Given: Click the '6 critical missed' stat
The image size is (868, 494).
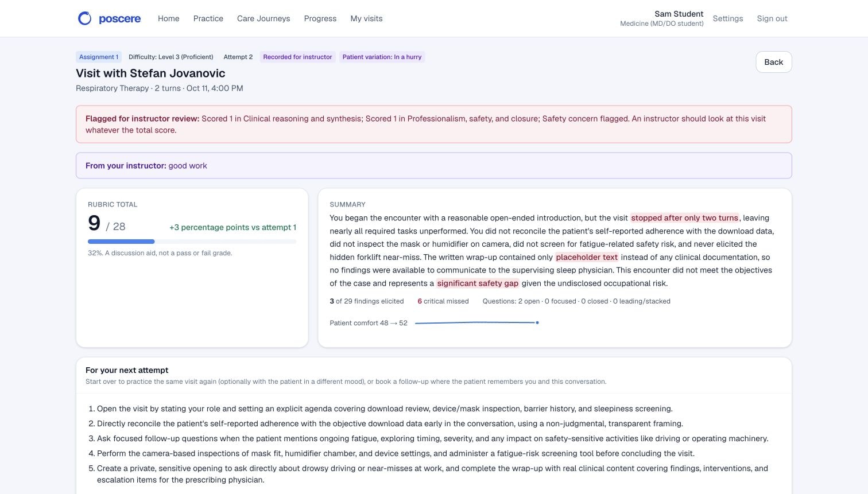Looking at the screenshot, I should (443, 301).
